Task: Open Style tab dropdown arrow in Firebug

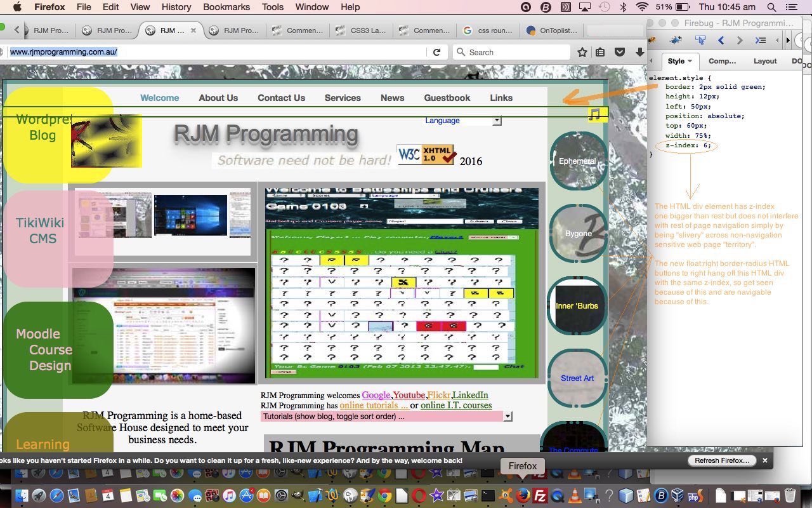Action: [x=690, y=61]
